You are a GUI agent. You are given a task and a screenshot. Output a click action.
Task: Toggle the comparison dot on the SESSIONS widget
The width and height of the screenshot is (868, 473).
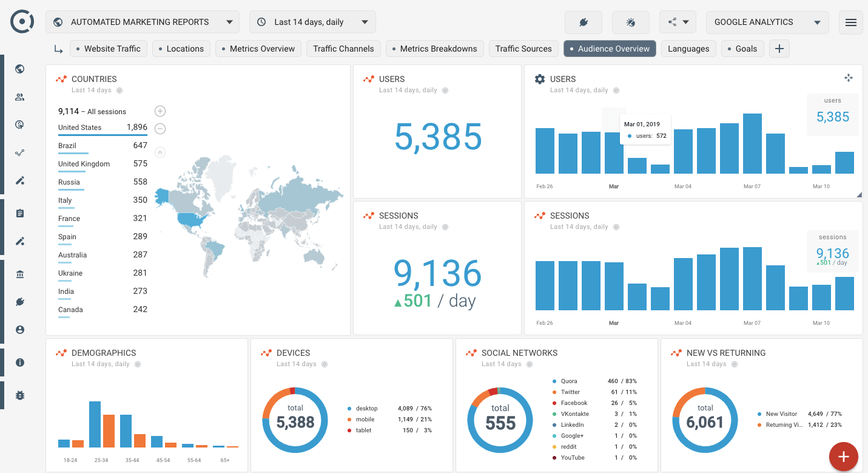(616, 227)
